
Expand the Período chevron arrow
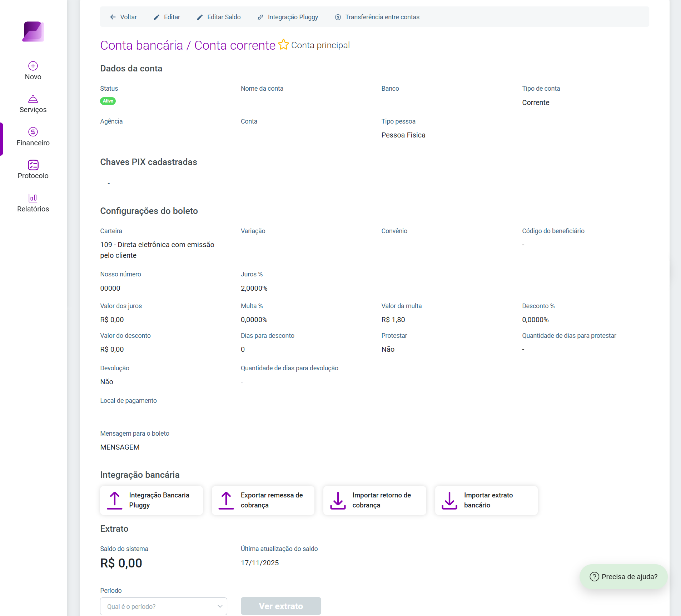(x=220, y=606)
